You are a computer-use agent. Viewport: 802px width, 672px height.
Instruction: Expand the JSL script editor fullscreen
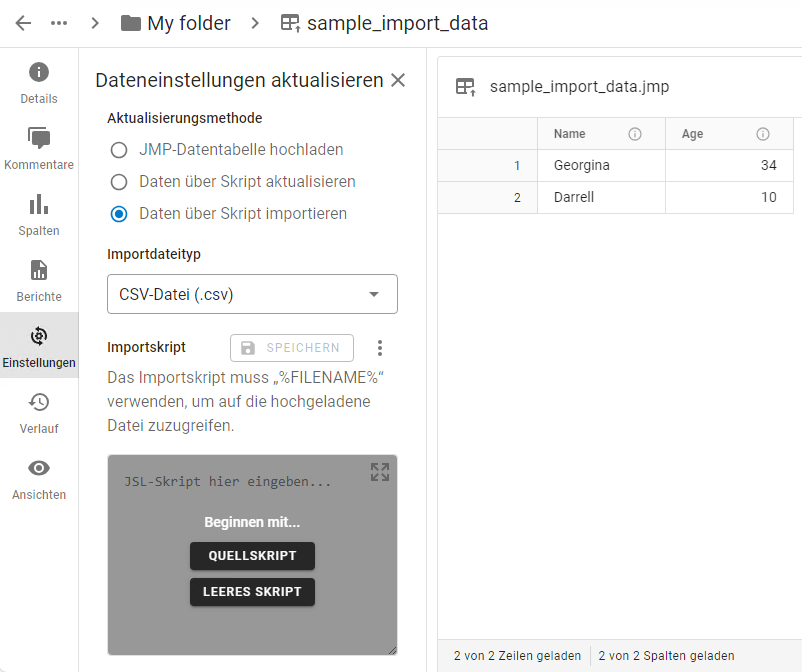[380, 472]
